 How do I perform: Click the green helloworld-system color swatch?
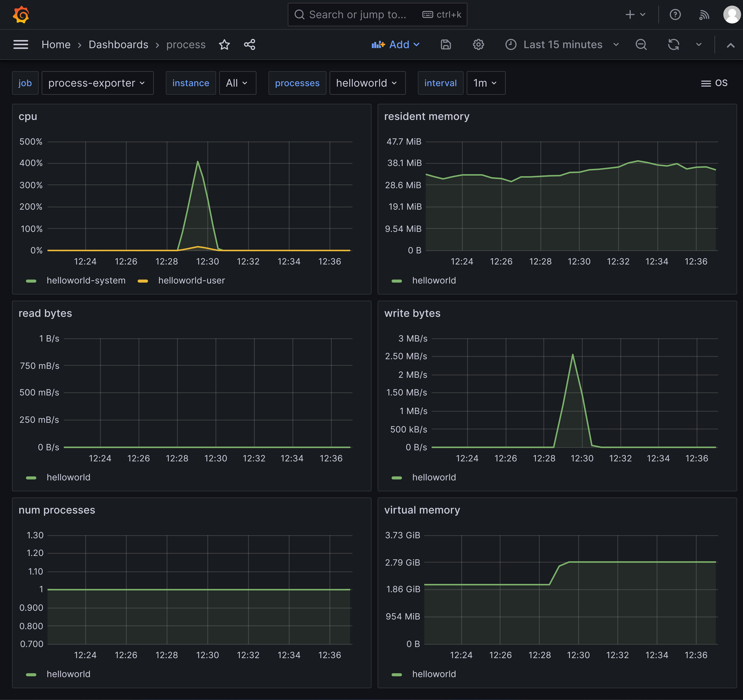point(31,281)
